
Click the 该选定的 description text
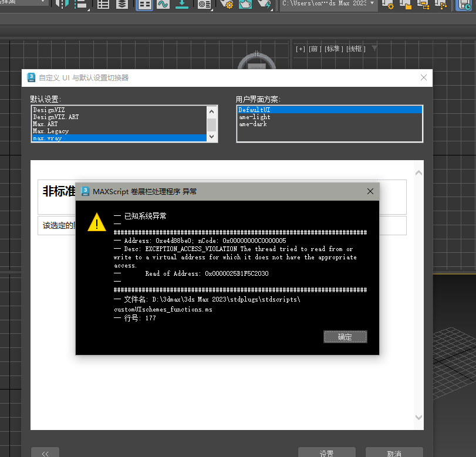59,225
